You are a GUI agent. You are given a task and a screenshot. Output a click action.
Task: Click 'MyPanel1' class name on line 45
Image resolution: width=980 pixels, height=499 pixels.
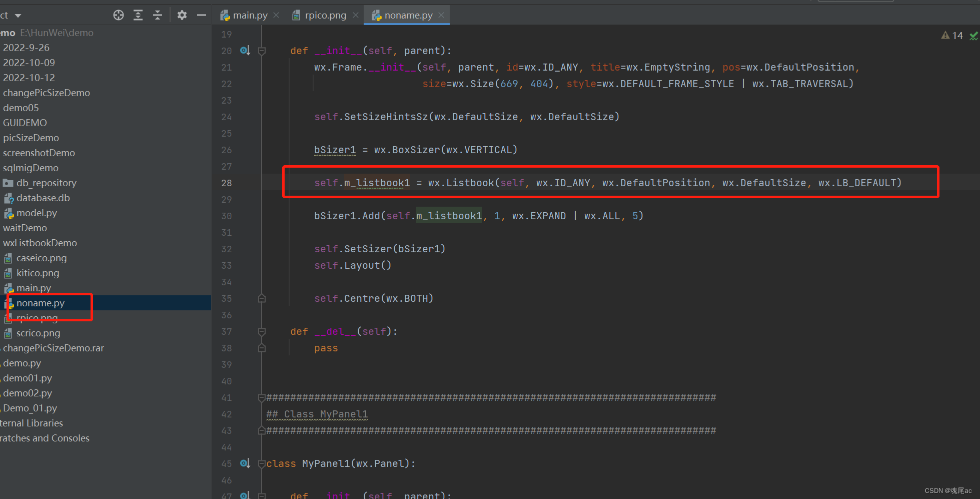coord(326,463)
